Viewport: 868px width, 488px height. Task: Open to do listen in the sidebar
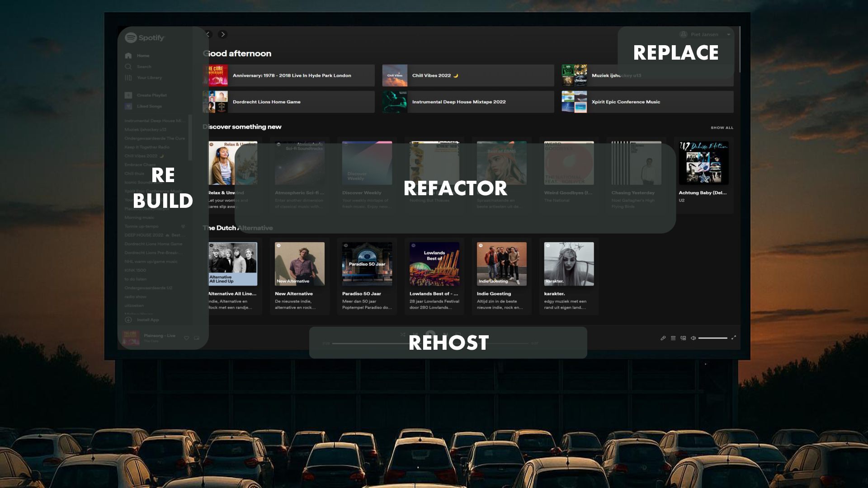[136, 279]
